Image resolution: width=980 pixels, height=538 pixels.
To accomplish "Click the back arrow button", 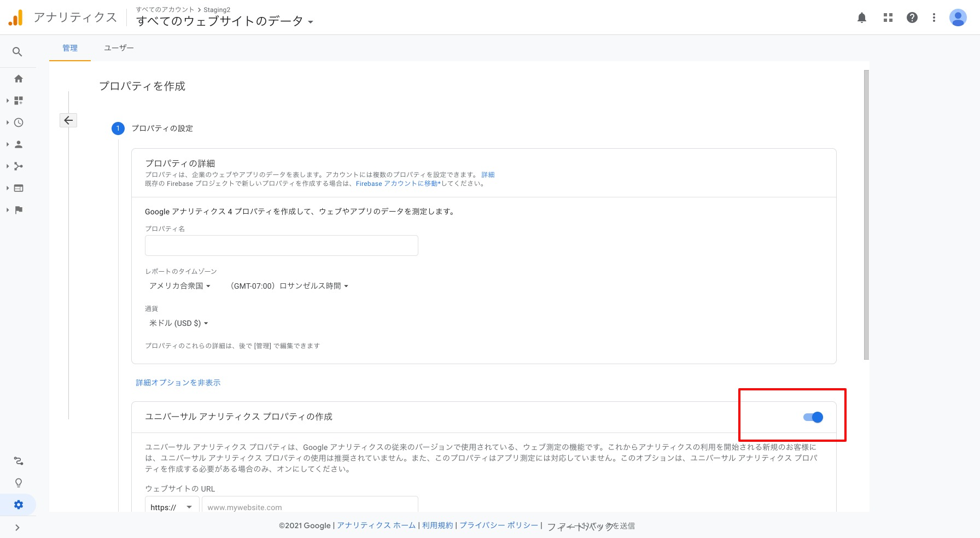I will [68, 120].
